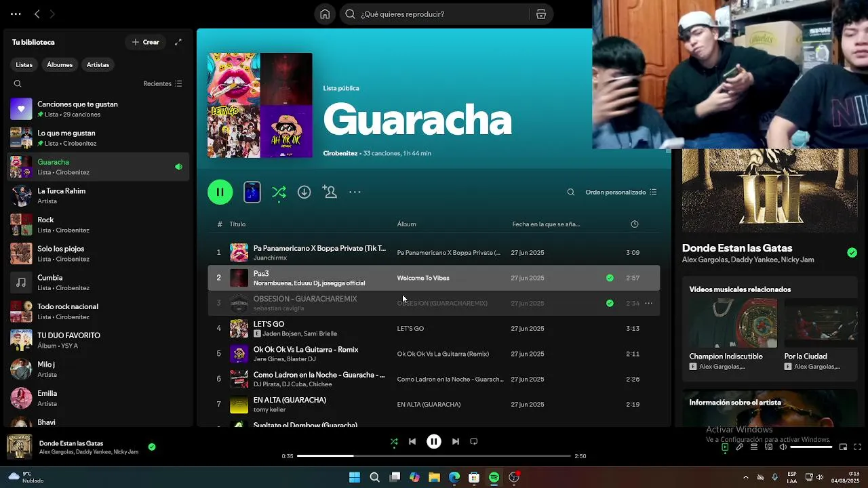Toggle shuffle for the Guaracha playlist
Screen dimensions: 868x488
[x=279, y=192]
